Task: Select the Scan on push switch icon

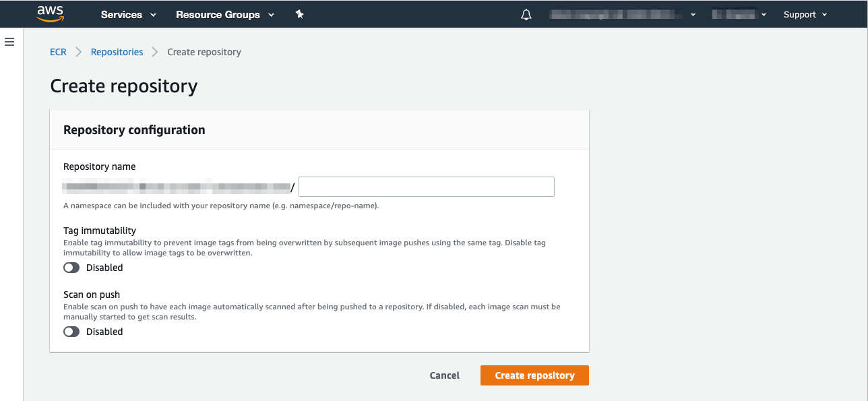Action: [x=71, y=332]
